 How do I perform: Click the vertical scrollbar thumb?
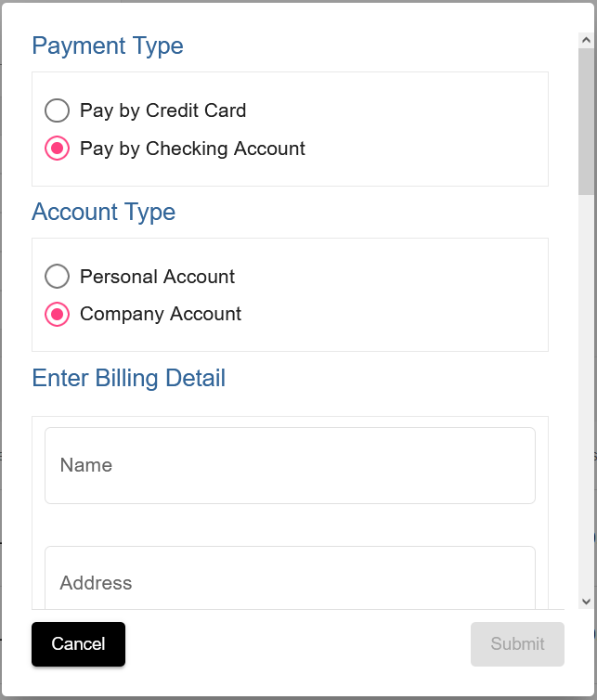[586, 122]
